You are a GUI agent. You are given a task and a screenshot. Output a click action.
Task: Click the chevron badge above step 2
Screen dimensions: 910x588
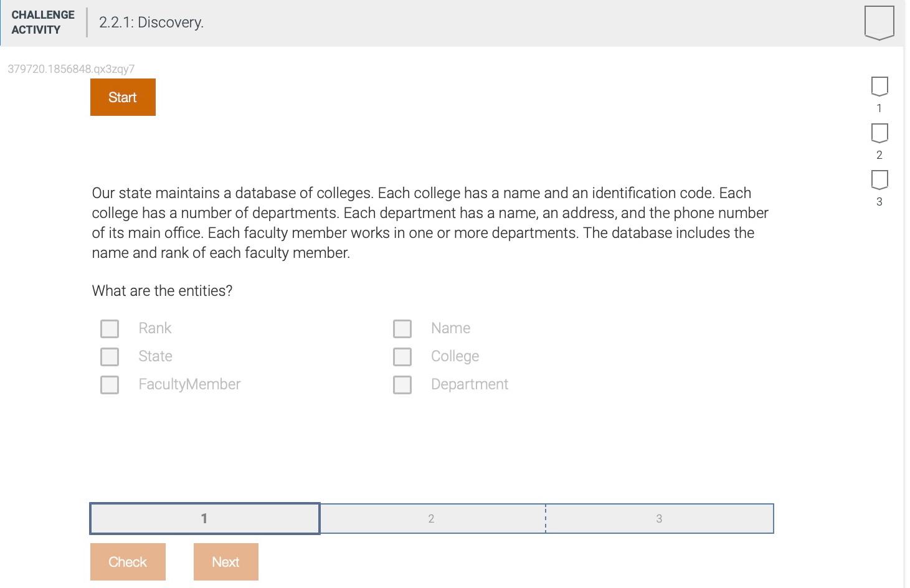click(879, 134)
